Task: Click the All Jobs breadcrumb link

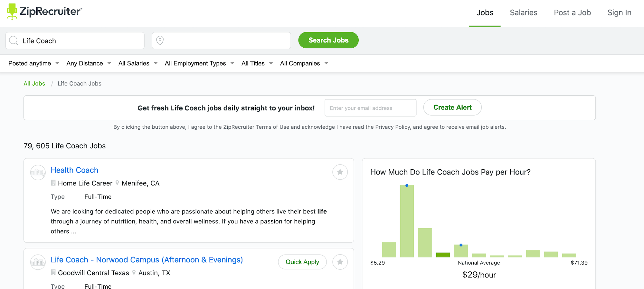Action: click(x=34, y=84)
